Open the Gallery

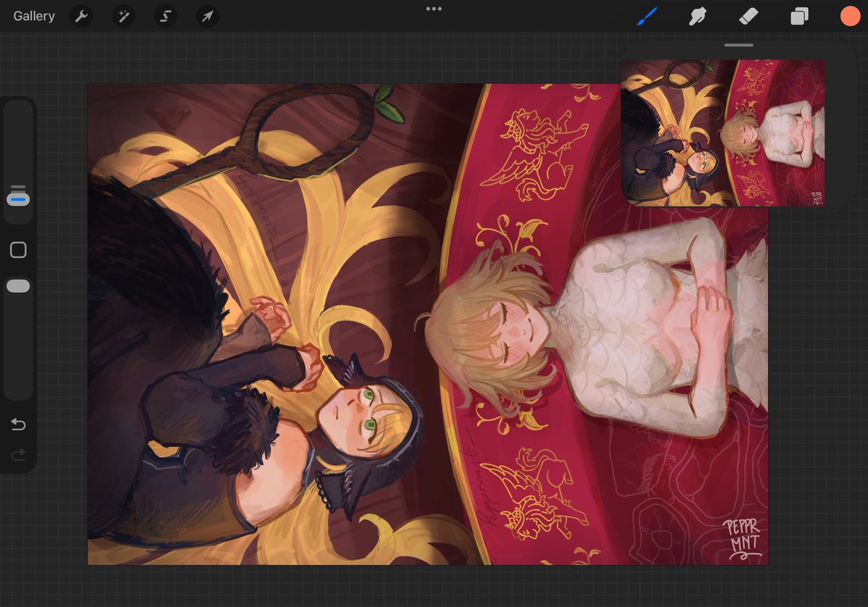34,16
